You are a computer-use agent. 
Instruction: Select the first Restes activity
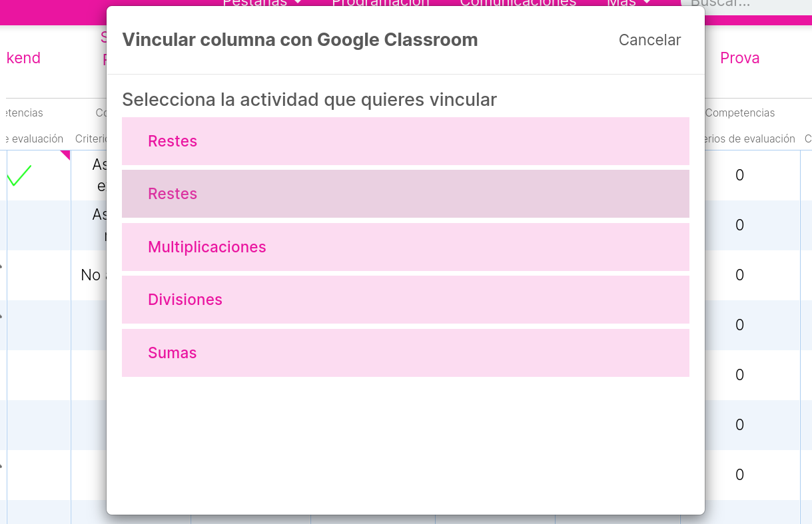click(x=405, y=141)
